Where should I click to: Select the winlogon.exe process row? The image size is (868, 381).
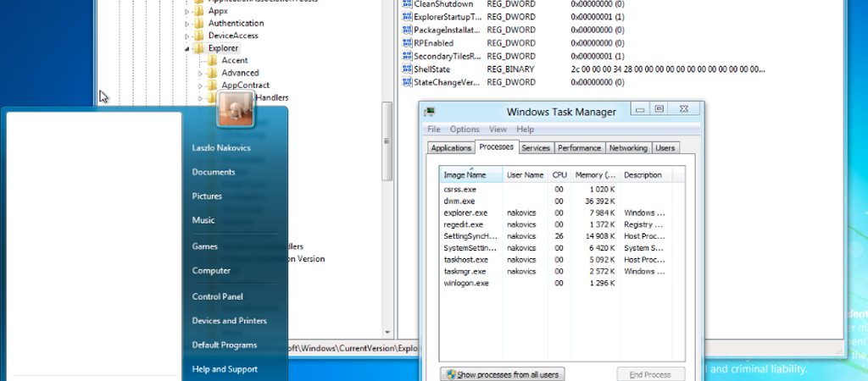coord(562,283)
